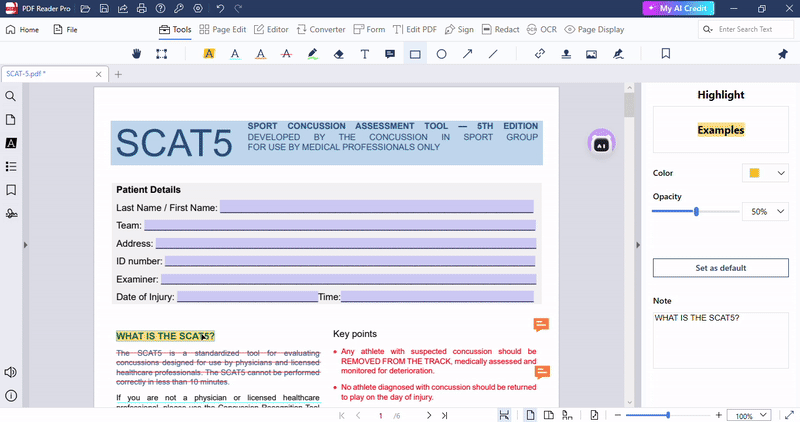The height and width of the screenshot is (422, 800).
Task: Open the Sign tab
Action: [459, 30]
